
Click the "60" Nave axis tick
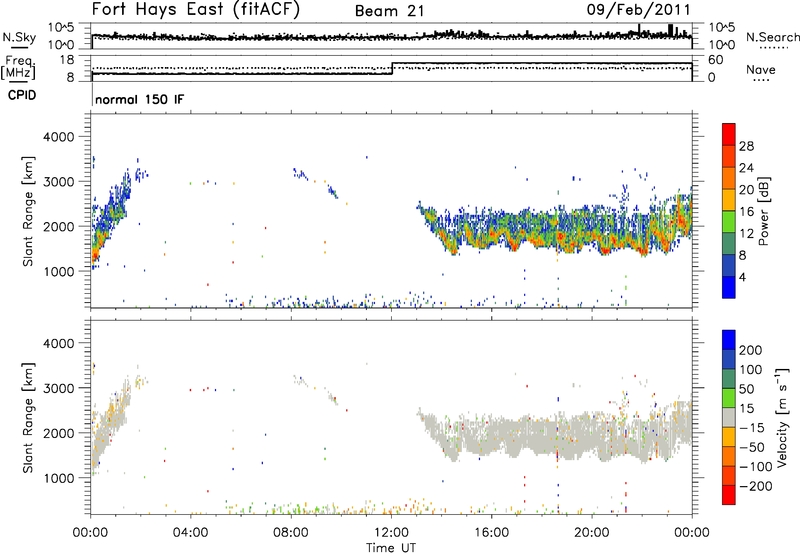(x=715, y=60)
